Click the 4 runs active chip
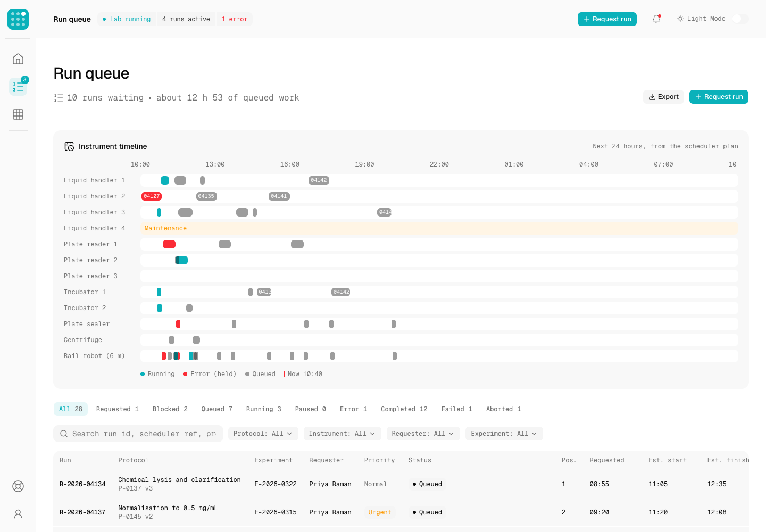Screen dimensions: 766x532 [186, 19]
